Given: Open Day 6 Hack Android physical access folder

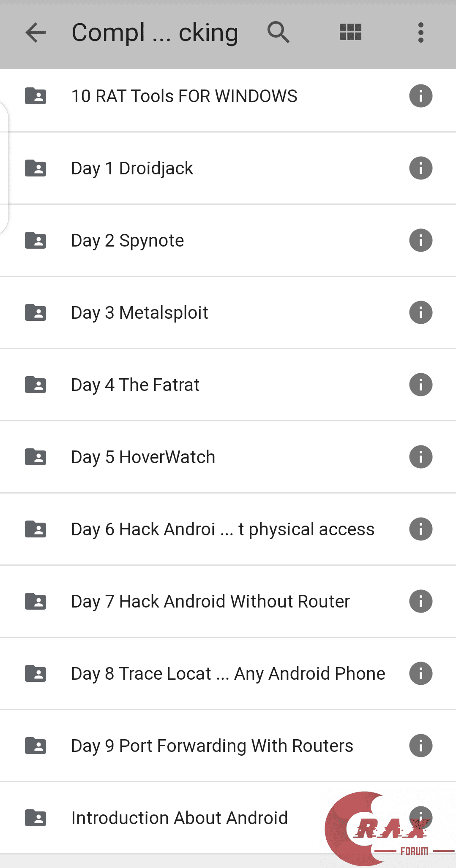Looking at the screenshot, I should 223,529.
